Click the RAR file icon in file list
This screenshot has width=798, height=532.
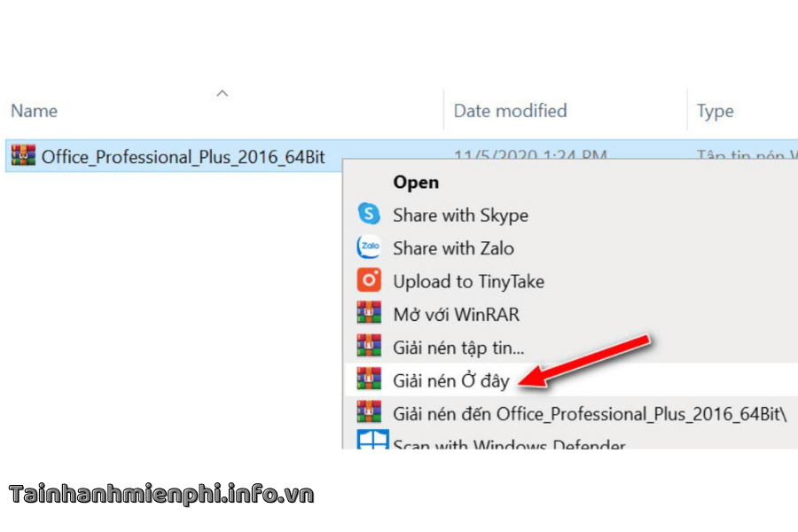pos(22,158)
